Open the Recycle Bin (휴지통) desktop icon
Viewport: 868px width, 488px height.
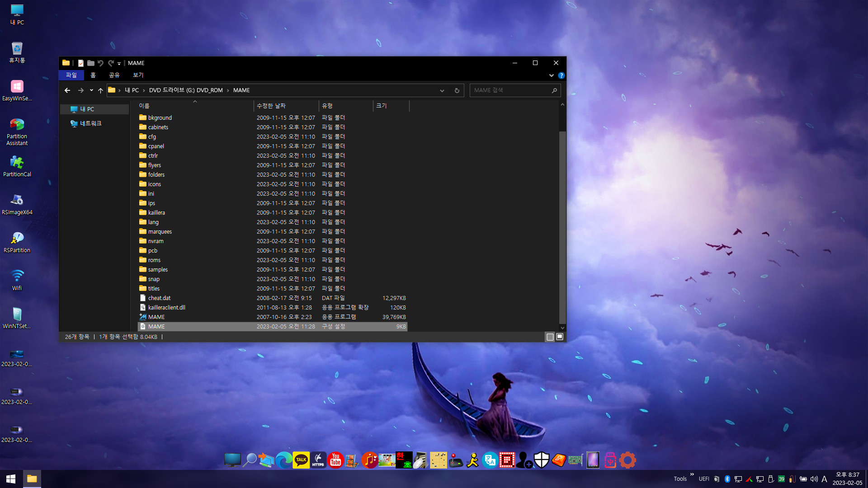[17, 52]
